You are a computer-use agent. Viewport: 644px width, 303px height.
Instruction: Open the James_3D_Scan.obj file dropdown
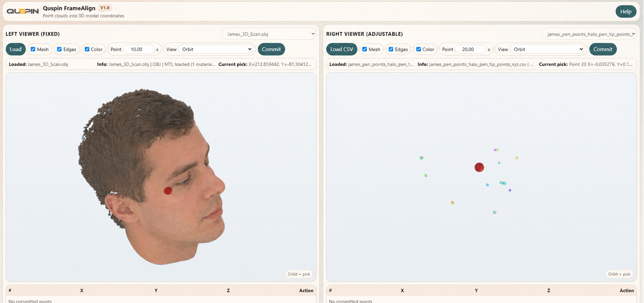269,34
